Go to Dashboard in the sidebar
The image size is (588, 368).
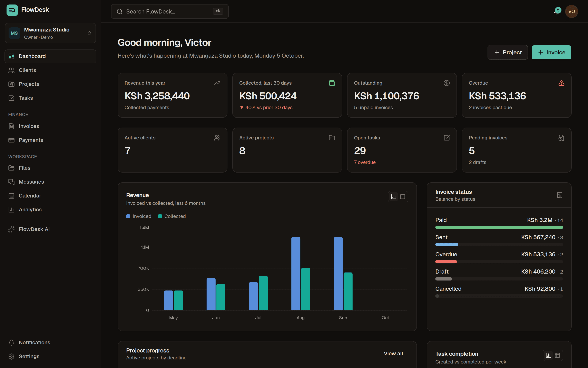(51, 56)
